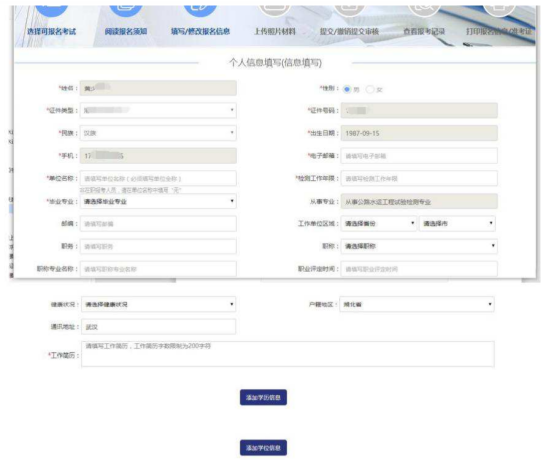The width and height of the screenshot is (554, 461).
Task: Expand the 健康状况 dropdown
Action: coord(158,304)
